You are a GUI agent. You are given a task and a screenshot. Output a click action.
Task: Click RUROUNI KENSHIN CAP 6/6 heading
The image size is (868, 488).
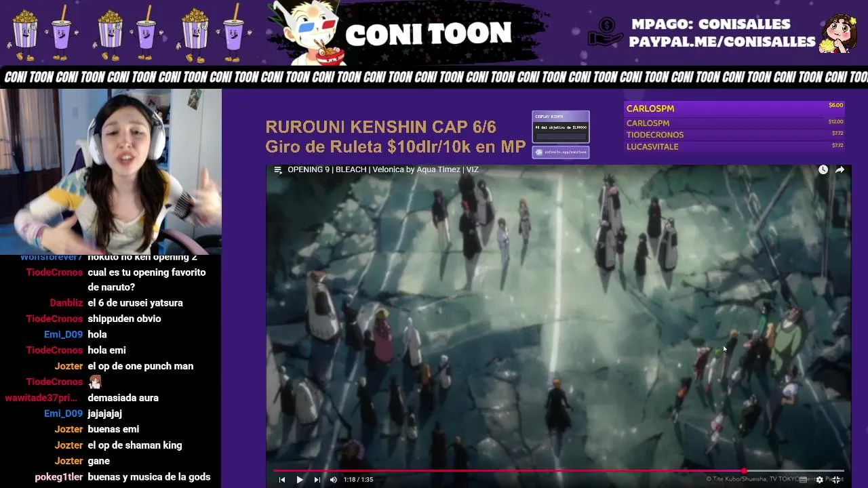(x=380, y=127)
